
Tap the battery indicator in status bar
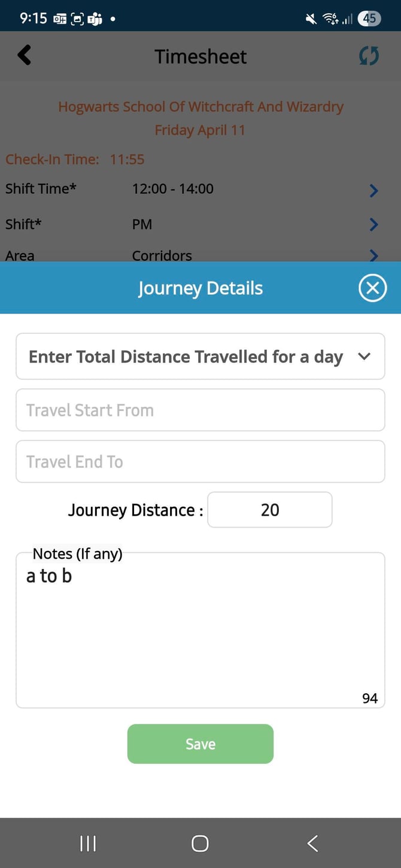click(369, 19)
